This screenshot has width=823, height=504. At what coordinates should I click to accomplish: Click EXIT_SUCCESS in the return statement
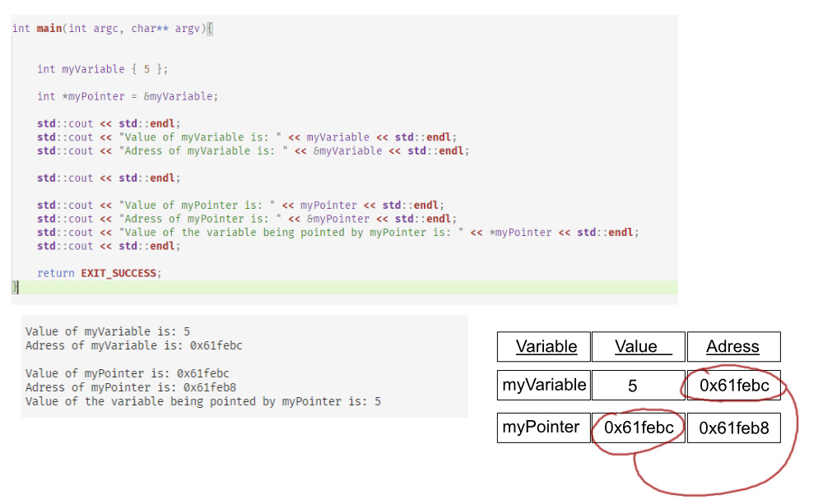[x=119, y=273]
